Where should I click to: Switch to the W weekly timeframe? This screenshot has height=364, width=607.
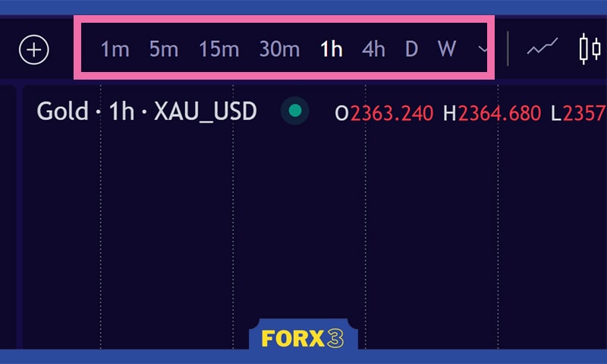(x=447, y=50)
